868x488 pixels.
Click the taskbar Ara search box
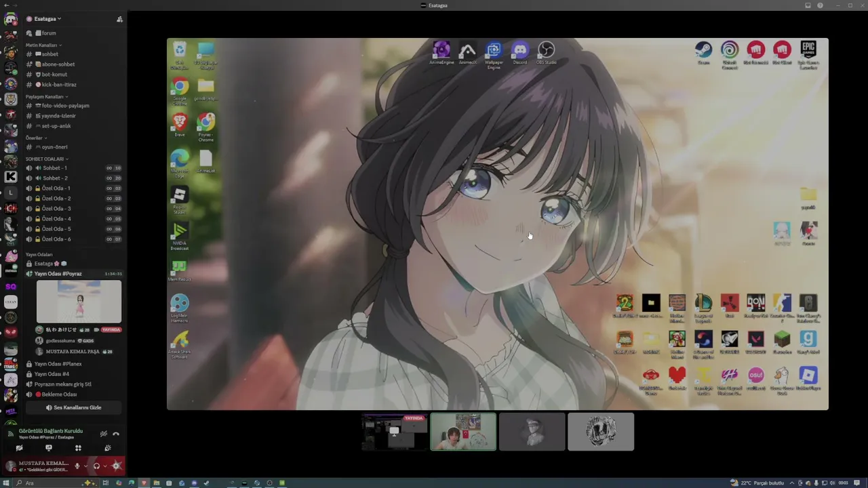pyautogui.click(x=58, y=483)
